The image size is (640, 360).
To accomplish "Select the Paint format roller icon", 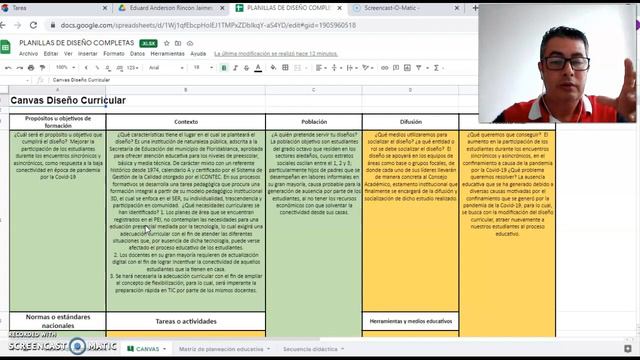I will (x=42, y=68).
